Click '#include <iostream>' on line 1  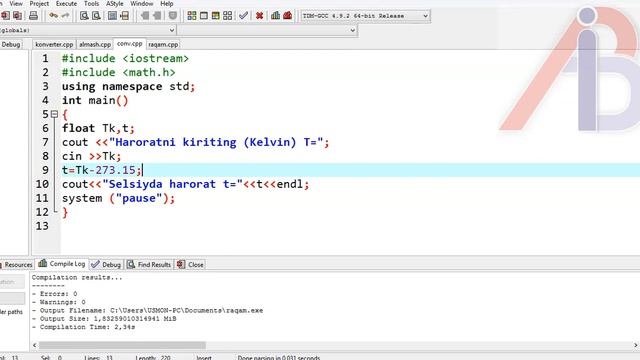125,59
